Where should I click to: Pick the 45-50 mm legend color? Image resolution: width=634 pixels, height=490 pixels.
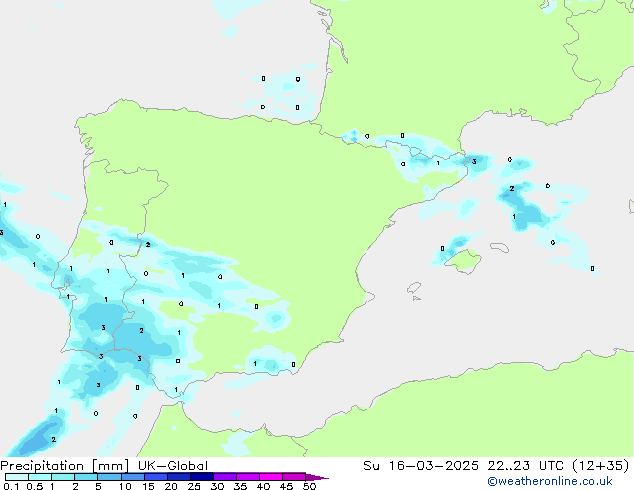294,477
